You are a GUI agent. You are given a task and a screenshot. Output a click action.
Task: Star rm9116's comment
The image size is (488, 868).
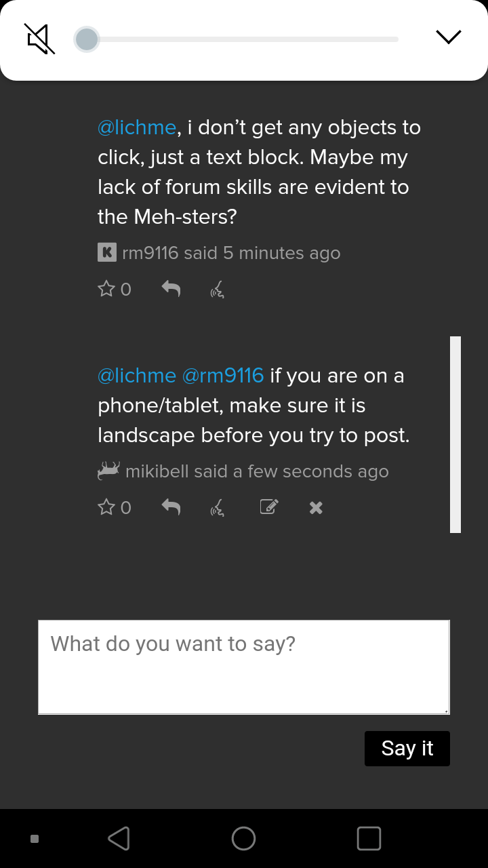(107, 290)
